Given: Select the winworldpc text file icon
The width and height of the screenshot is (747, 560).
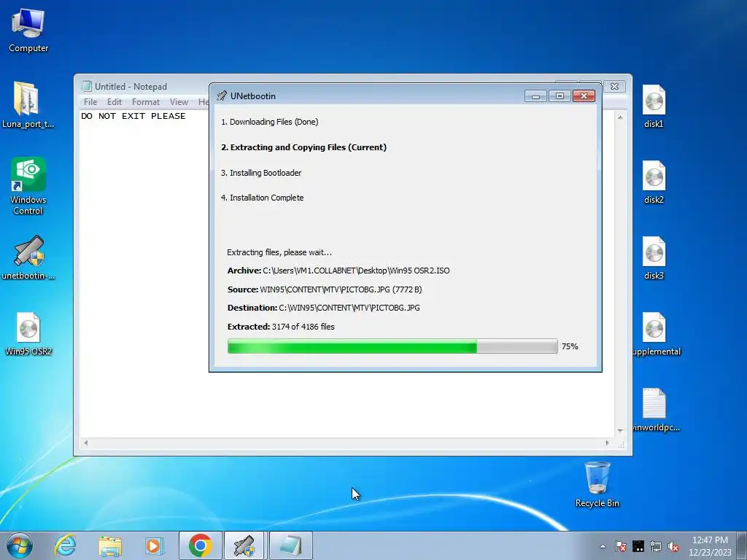Looking at the screenshot, I should 656,410.
